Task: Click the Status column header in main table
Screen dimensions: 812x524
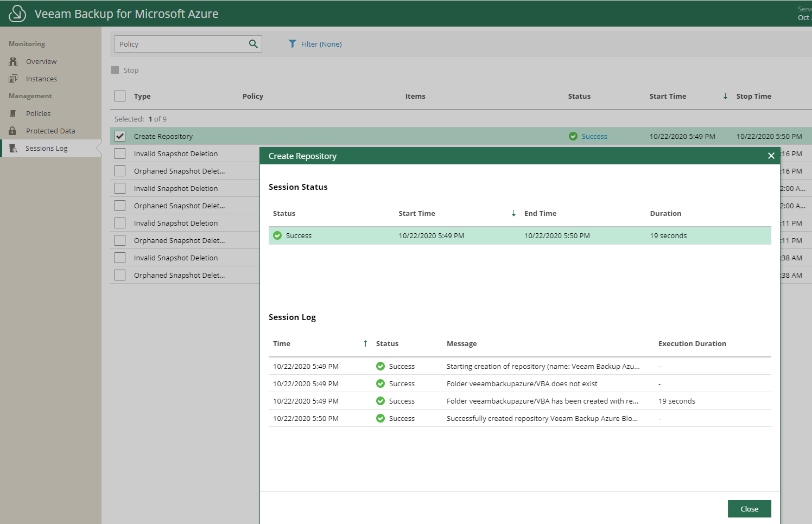Action: coord(579,96)
